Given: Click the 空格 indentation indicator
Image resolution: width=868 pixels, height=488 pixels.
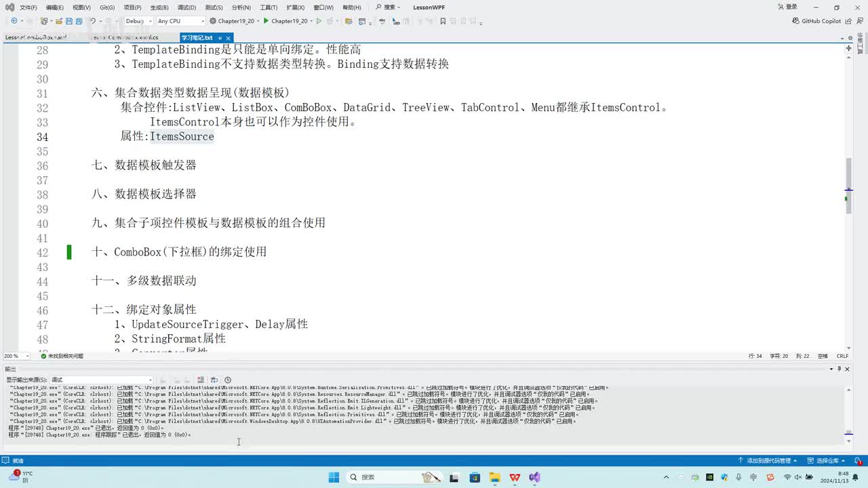Looking at the screenshot, I should [823, 356].
